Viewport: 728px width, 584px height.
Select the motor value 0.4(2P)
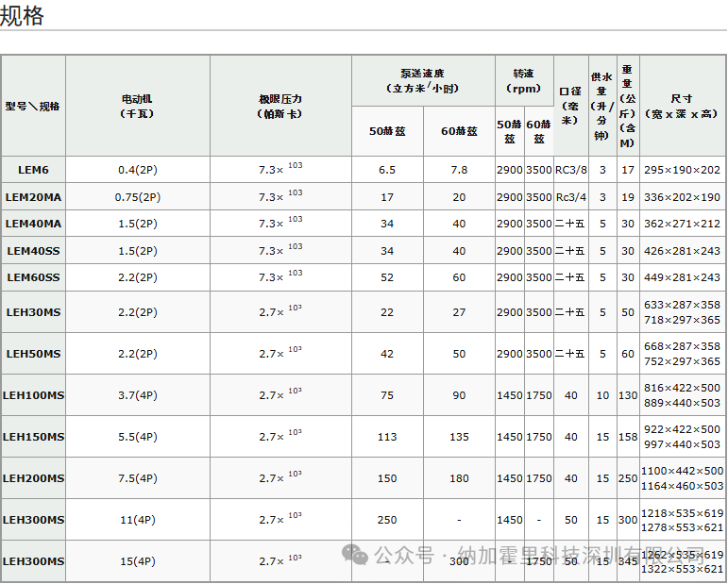138,170
